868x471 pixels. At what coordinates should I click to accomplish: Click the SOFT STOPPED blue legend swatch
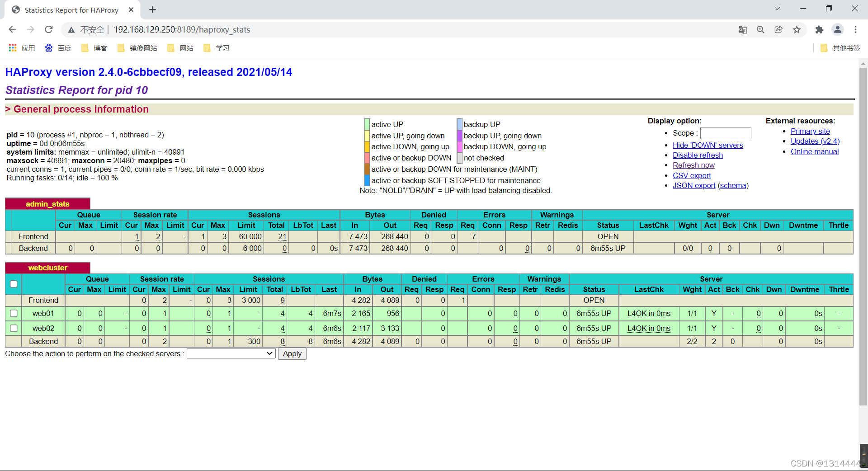[x=367, y=180]
